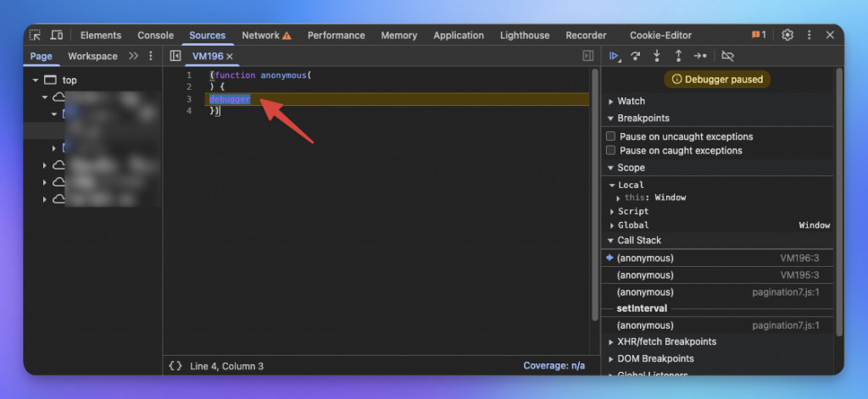Expand XHR/fetch Breakpoints section
The width and height of the screenshot is (868, 399).
pyautogui.click(x=611, y=342)
